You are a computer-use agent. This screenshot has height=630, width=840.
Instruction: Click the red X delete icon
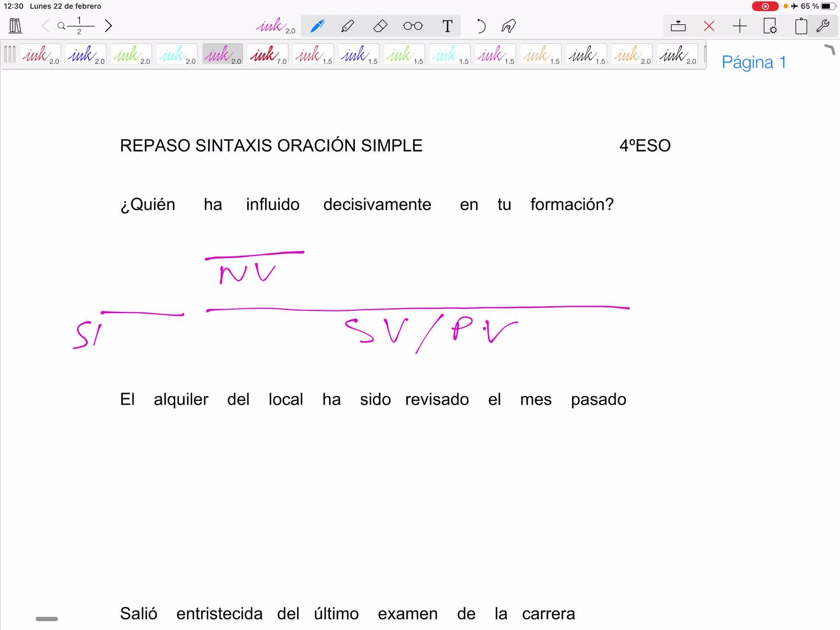(x=709, y=26)
